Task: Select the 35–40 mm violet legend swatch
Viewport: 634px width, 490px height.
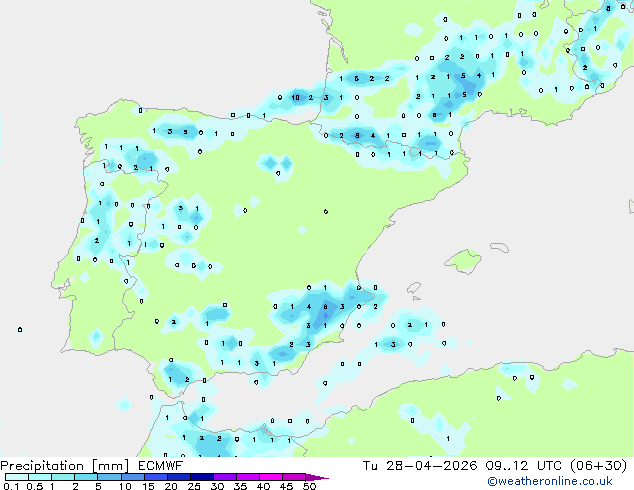Action: (247, 477)
